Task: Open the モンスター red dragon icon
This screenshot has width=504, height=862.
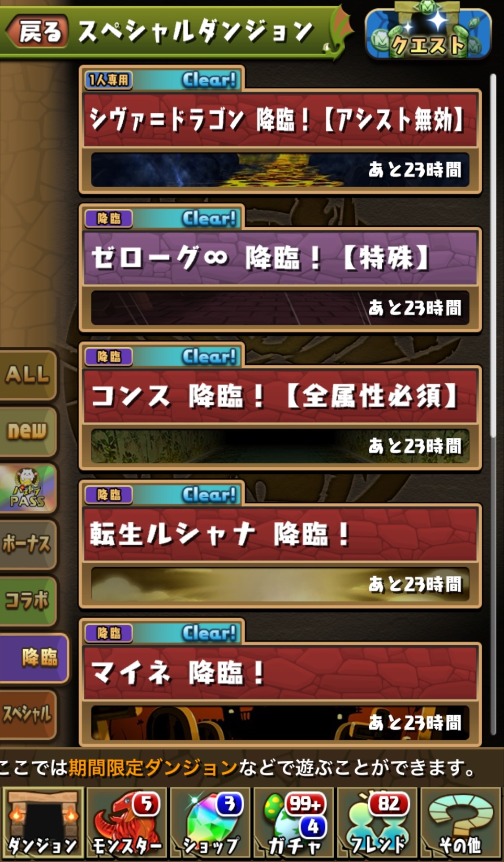Action: [x=126, y=823]
